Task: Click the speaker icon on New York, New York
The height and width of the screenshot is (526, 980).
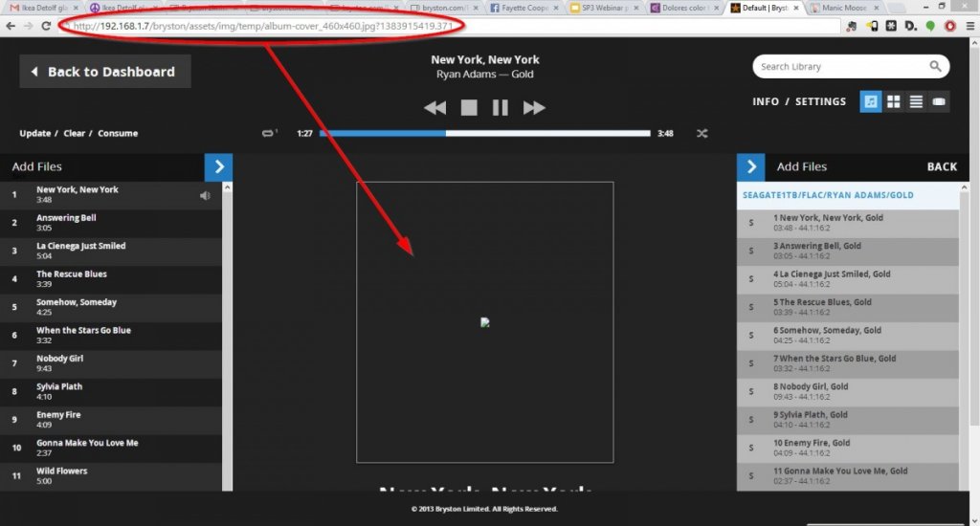Action: coord(205,195)
